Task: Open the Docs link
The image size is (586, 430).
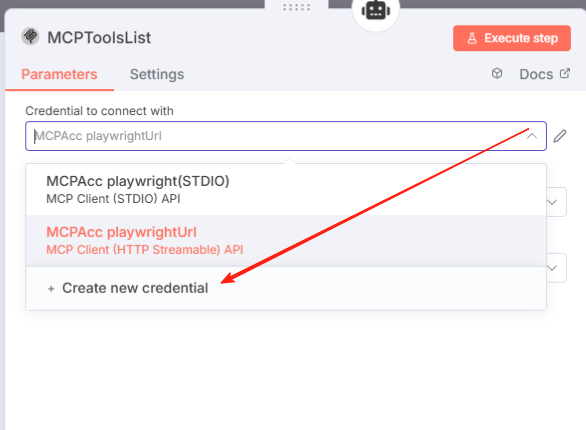Action: pyautogui.click(x=545, y=74)
